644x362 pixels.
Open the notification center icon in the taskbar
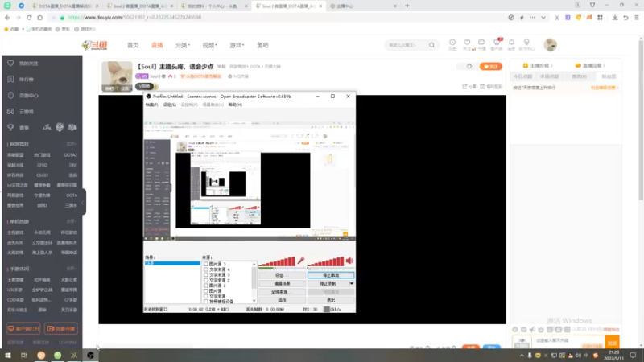[x=633, y=355]
